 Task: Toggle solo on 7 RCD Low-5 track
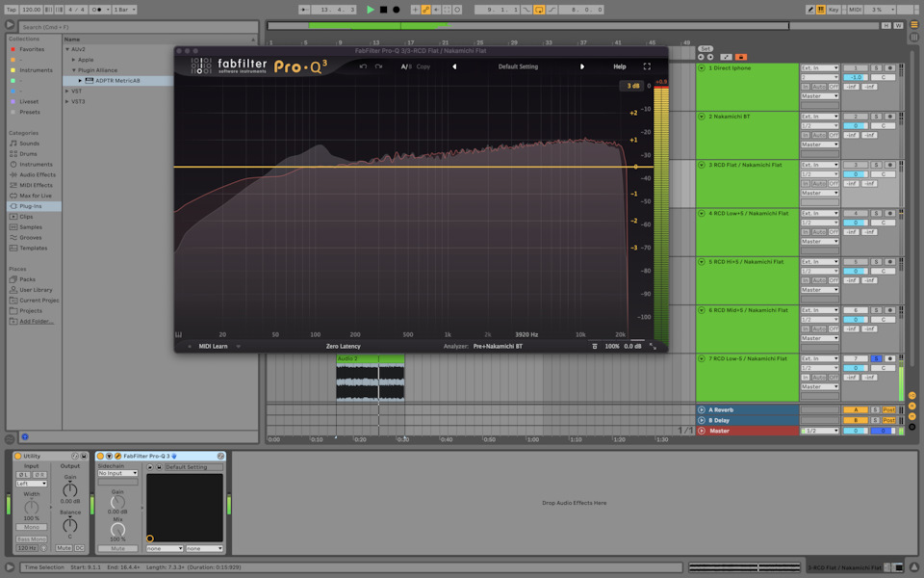coord(876,358)
